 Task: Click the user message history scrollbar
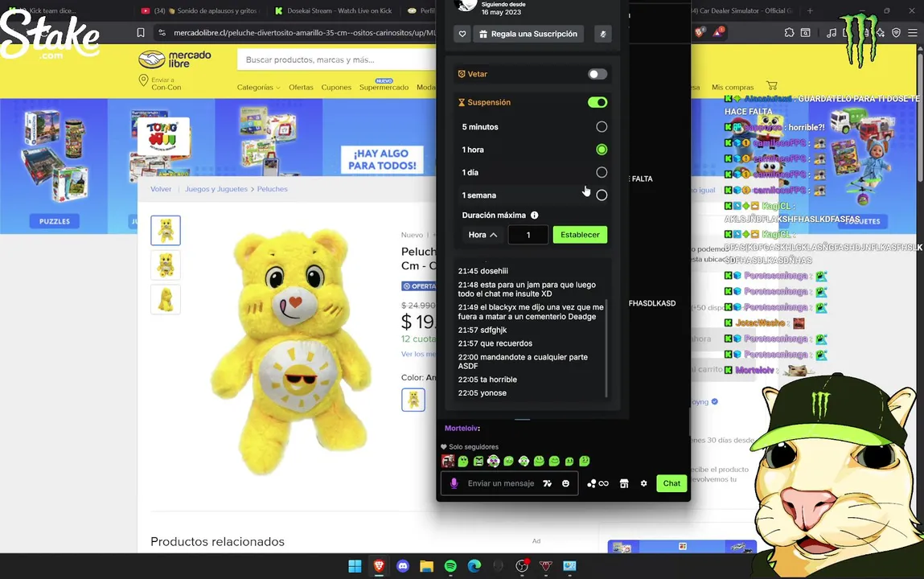(x=606, y=347)
